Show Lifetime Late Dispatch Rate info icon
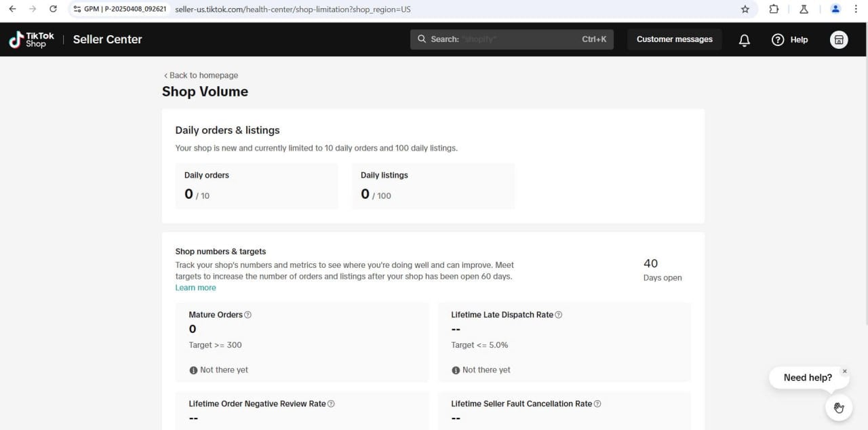 tap(559, 315)
